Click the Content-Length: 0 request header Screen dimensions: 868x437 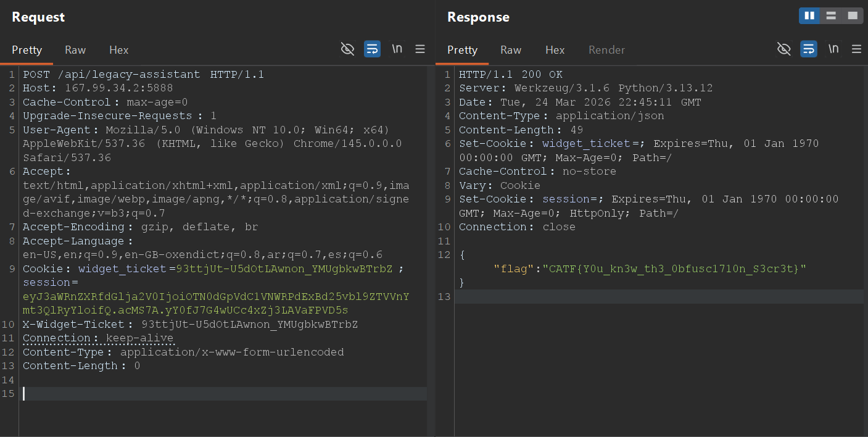pyautogui.click(x=81, y=366)
